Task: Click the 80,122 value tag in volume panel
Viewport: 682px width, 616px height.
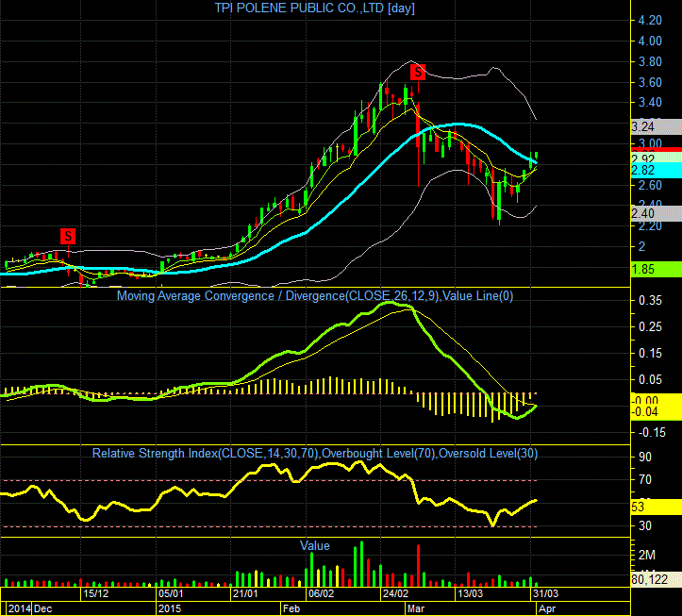Action: coord(656,579)
